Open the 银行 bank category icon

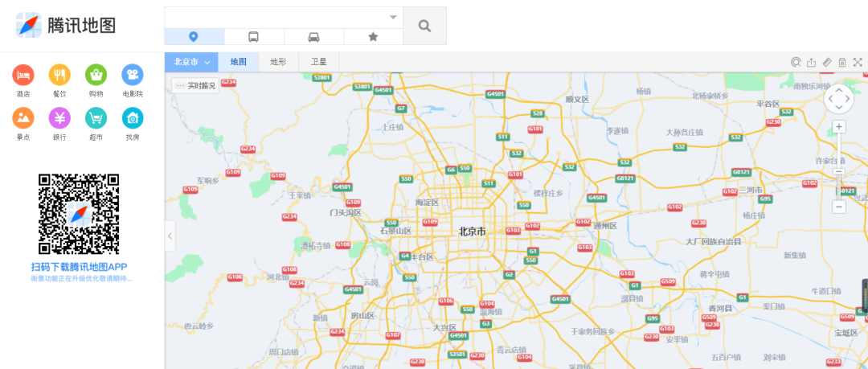click(x=59, y=117)
